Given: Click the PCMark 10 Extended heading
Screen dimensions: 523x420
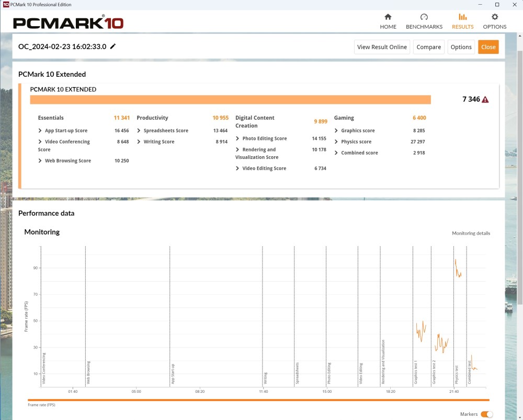Looking at the screenshot, I should coord(52,74).
